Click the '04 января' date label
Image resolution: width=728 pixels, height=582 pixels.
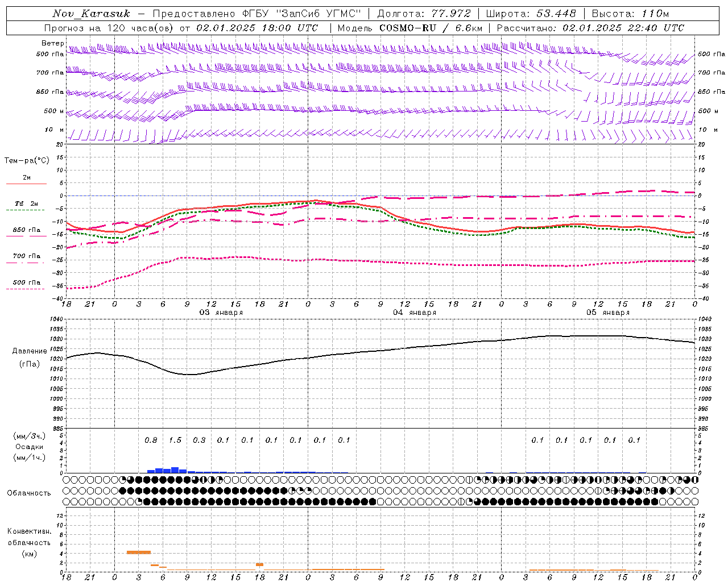tap(415, 312)
